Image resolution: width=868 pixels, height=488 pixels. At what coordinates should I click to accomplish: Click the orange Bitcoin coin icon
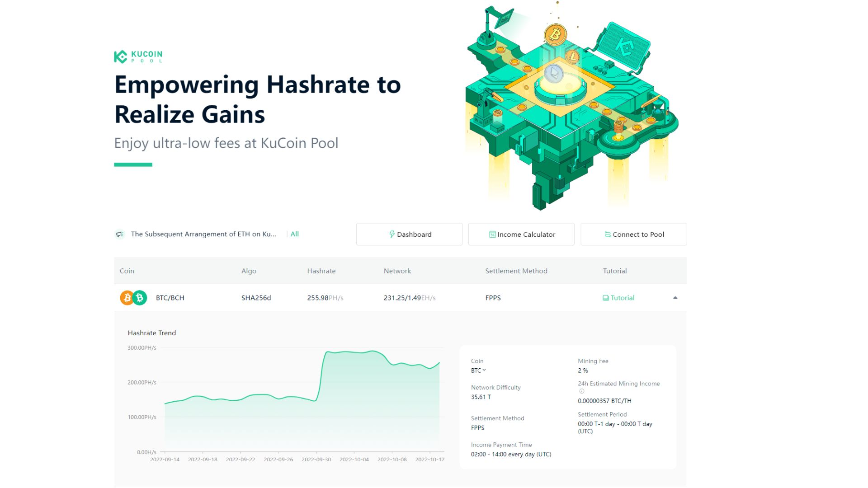pyautogui.click(x=127, y=298)
